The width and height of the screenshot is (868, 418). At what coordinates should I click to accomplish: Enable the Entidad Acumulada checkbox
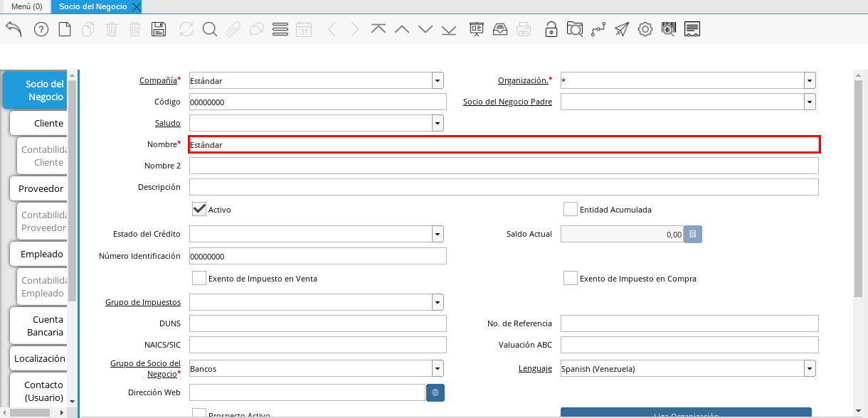[571, 210]
